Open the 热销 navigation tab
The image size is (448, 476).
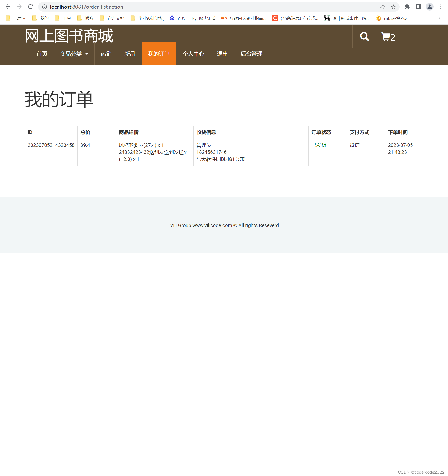point(106,54)
